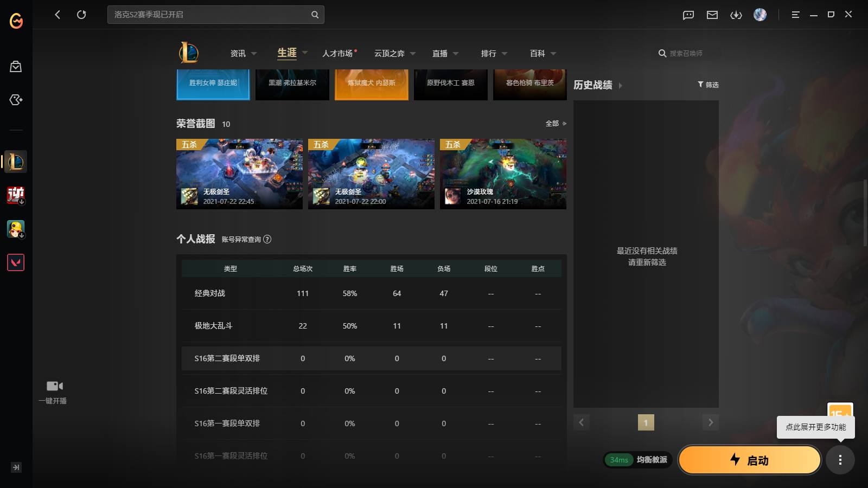The width and height of the screenshot is (868, 488).
Task: Select the S16第二赛段灵活排位 row
Action: pos(372,391)
